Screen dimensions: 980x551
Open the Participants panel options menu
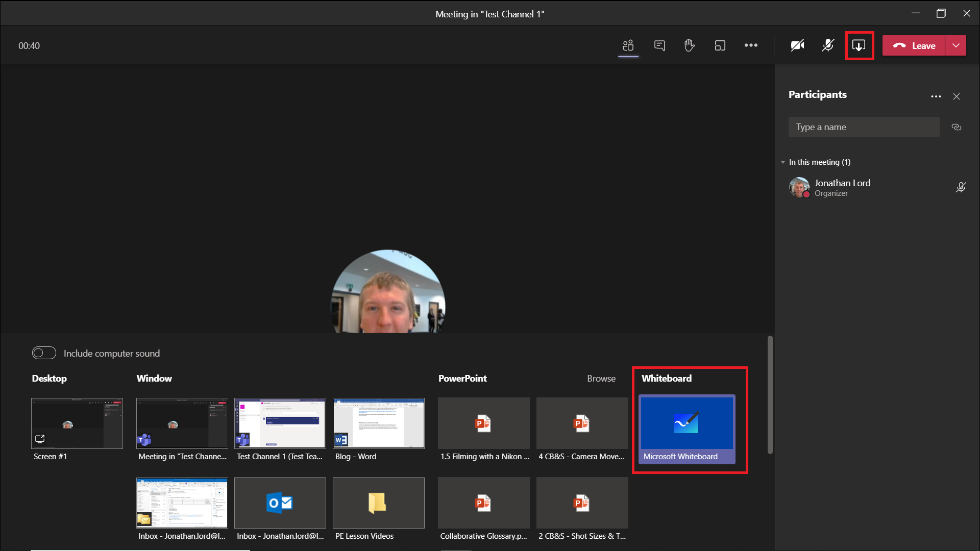(936, 96)
